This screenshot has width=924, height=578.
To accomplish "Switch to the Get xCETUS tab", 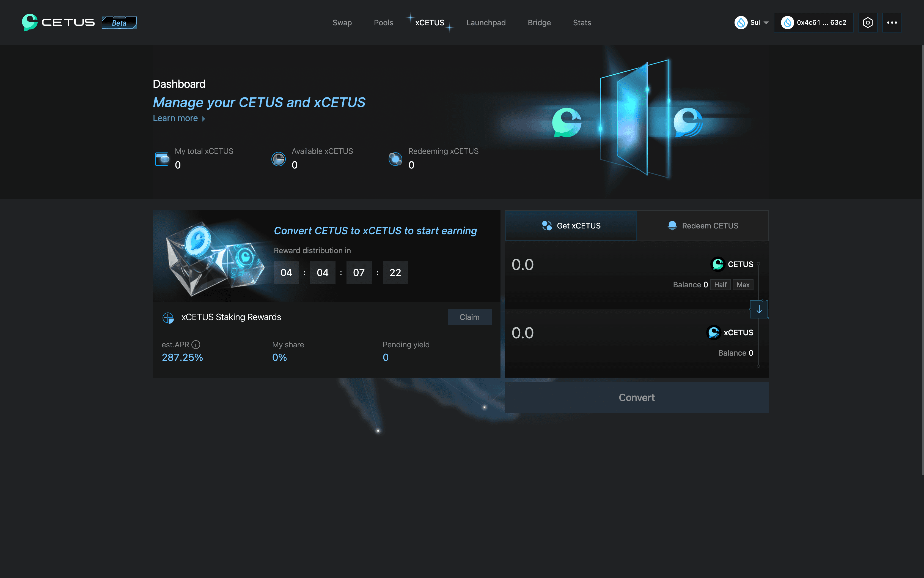I will tap(571, 225).
